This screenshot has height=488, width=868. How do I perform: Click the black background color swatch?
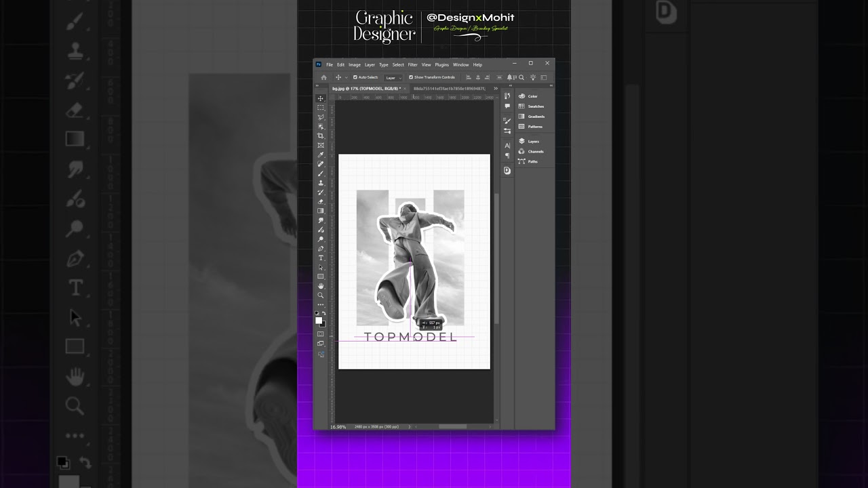(324, 325)
